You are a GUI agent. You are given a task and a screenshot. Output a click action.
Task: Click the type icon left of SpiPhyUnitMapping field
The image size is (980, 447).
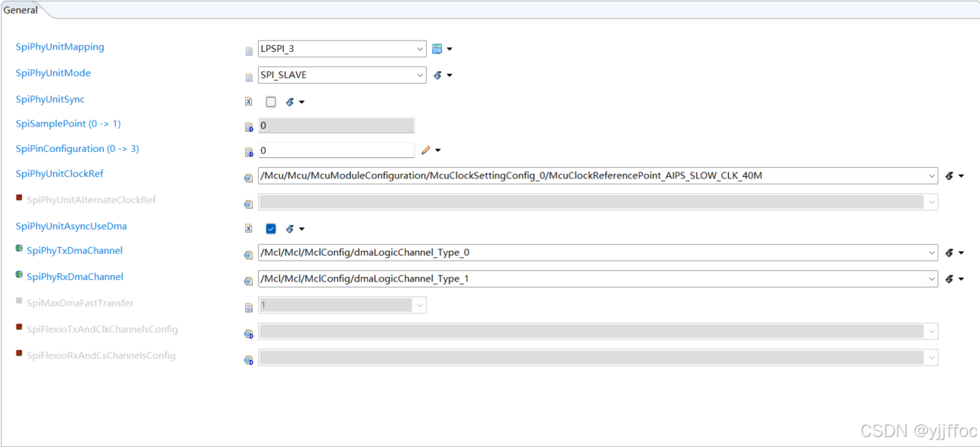tap(249, 51)
